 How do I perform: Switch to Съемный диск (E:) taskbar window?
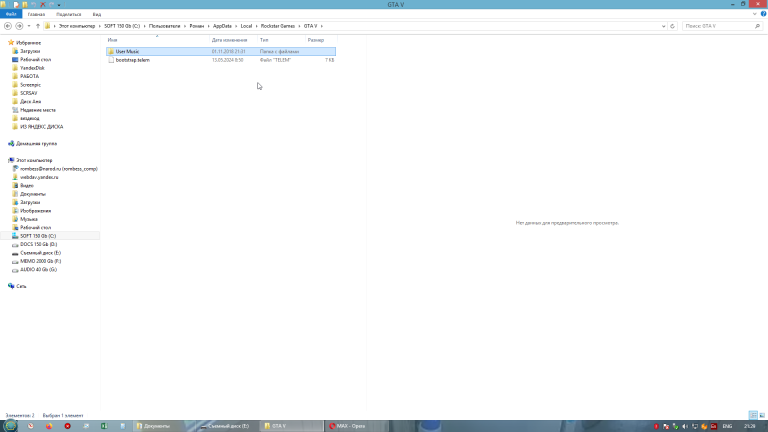tap(227, 426)
